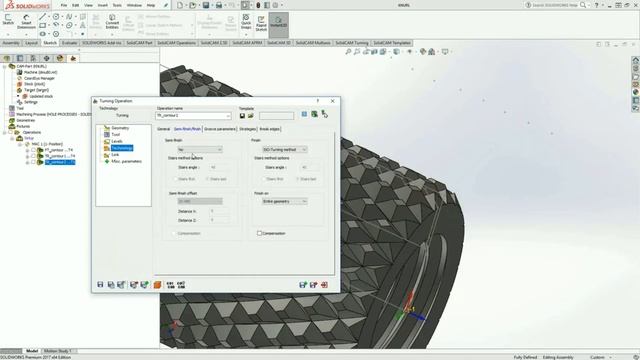Select Link in dialog page tree
Image resolution: width=640 pixels, height=360 pixels.
115,155
